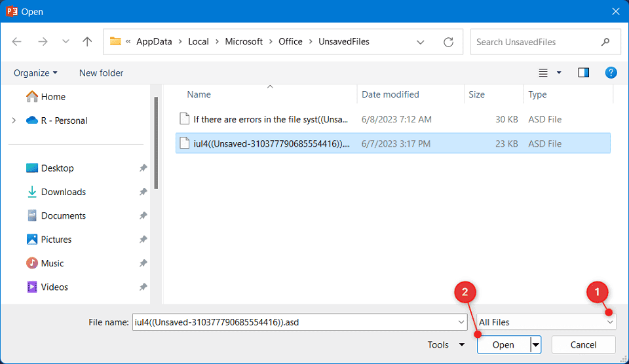Screen dimensions: 629x364
Task: Click AppData in the address path
Action: 154,42
